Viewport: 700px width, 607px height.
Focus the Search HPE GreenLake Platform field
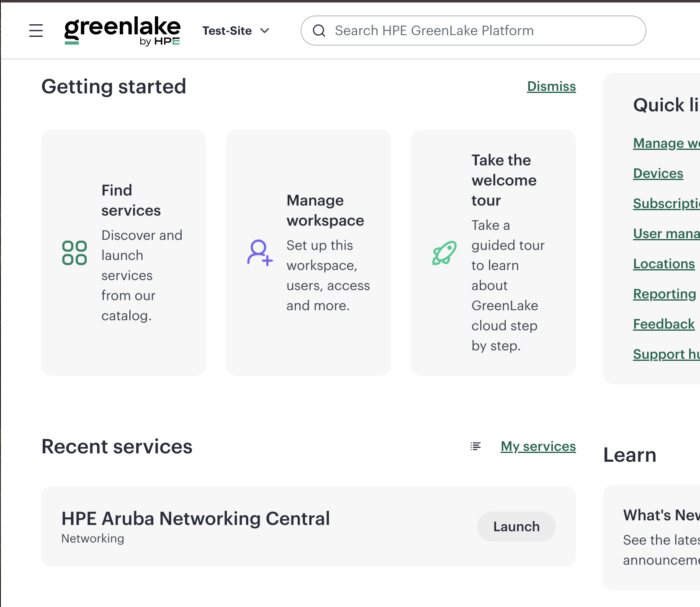pyautogui.click(x=473, y=31)
